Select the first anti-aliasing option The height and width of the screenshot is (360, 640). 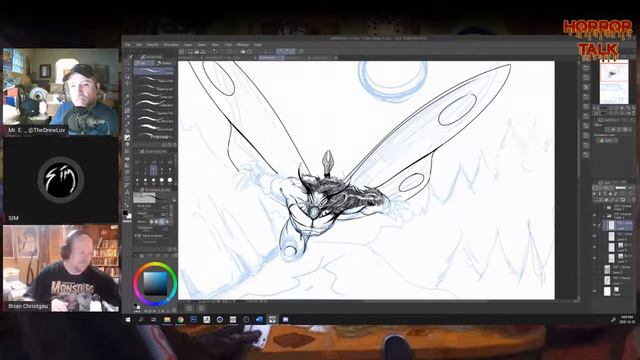click(152, 221)
